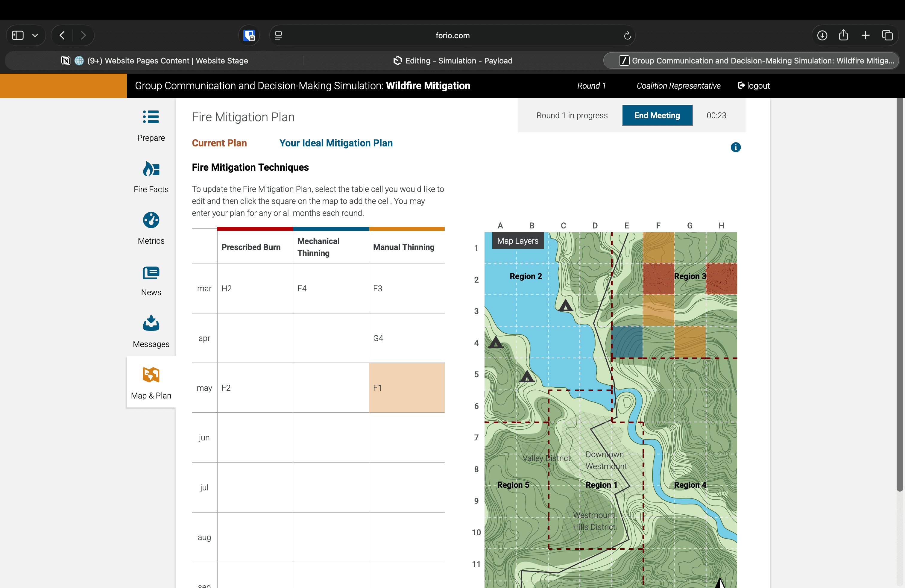Open the Safari downloads icon
Screen dimensions: 905x588
(822, 36)
